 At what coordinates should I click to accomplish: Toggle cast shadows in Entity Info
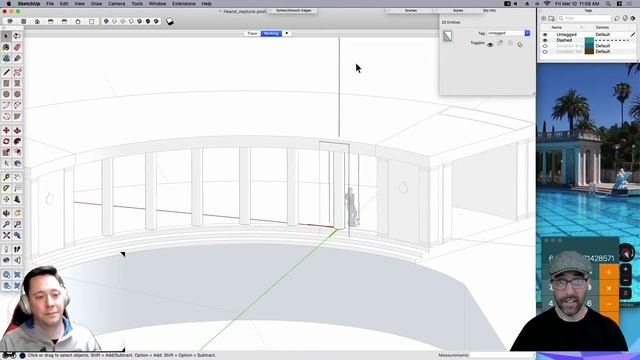(520, 44)
